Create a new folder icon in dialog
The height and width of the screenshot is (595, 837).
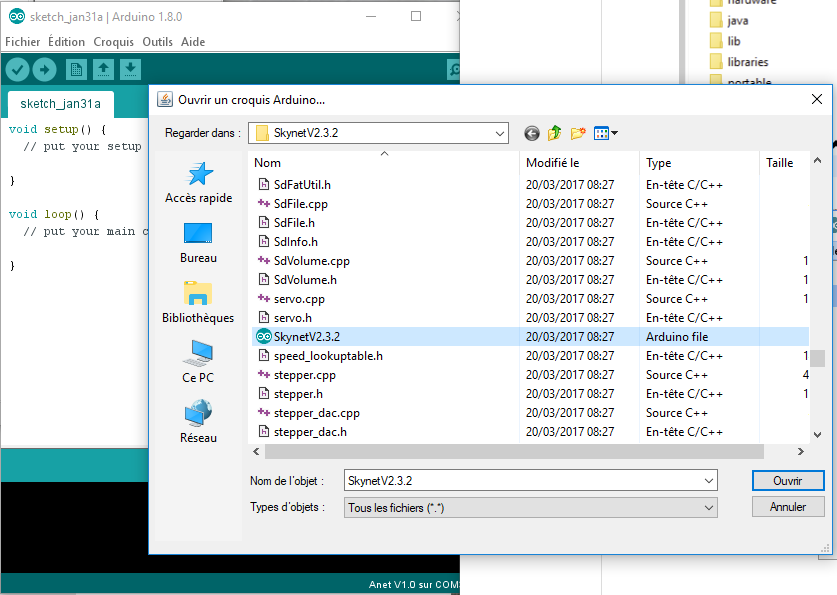pos(578,133)
